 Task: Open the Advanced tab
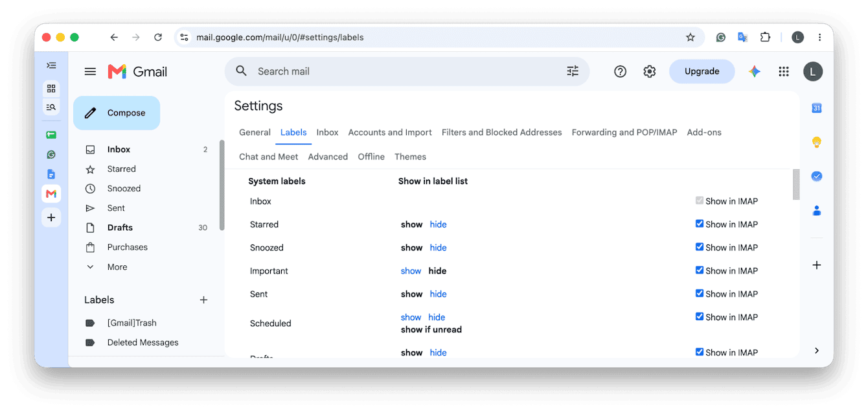328,157
